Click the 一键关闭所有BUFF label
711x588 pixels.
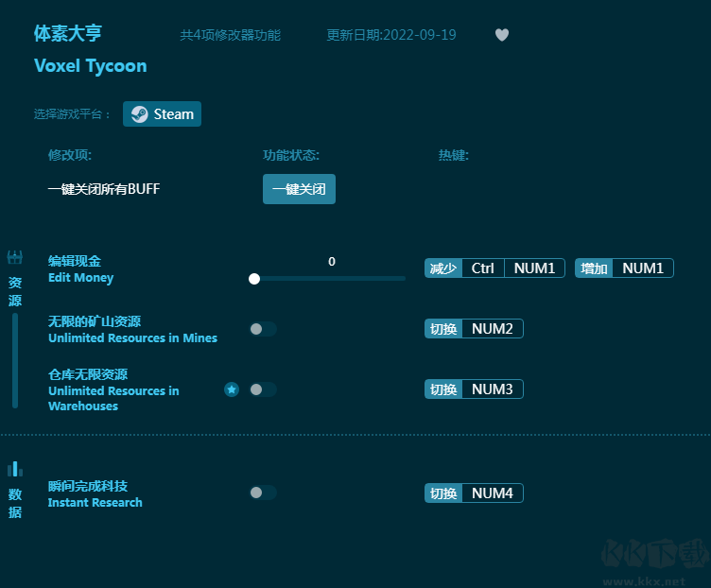104,189
